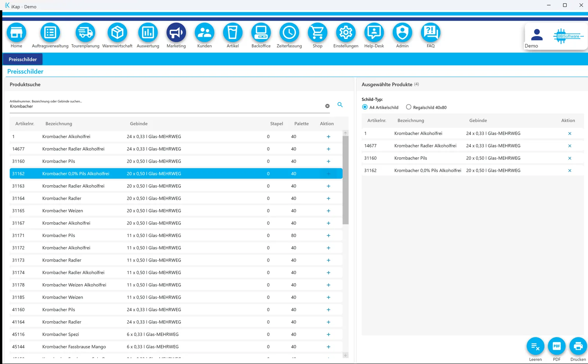Add article 14677 via plus icon
The height and width of the screenshot is (364, 588).
pyautogui.click(x=329, y=149)
